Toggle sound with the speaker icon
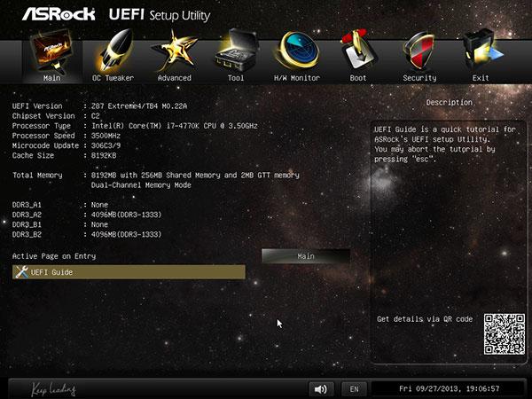532x399 pixels. (321, 389)
